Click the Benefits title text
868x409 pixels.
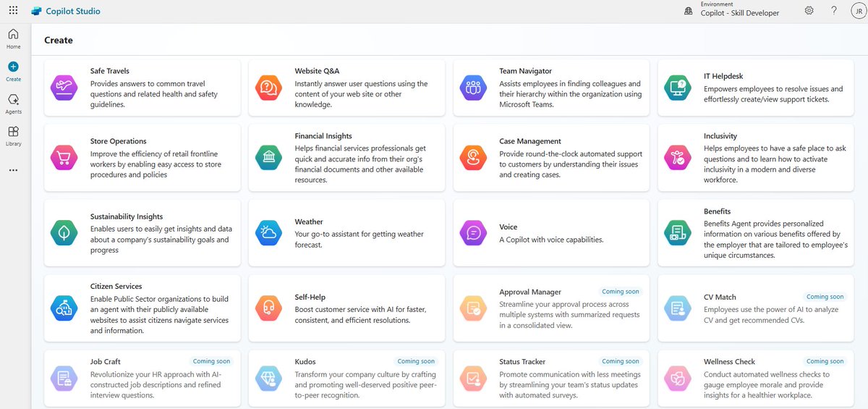[x=718, y=211]
